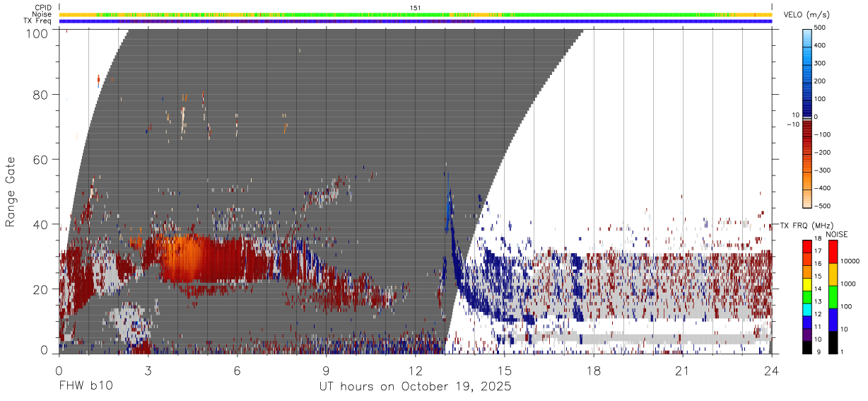Click the TX FRQ (MHz) legend title

(807, 226)
